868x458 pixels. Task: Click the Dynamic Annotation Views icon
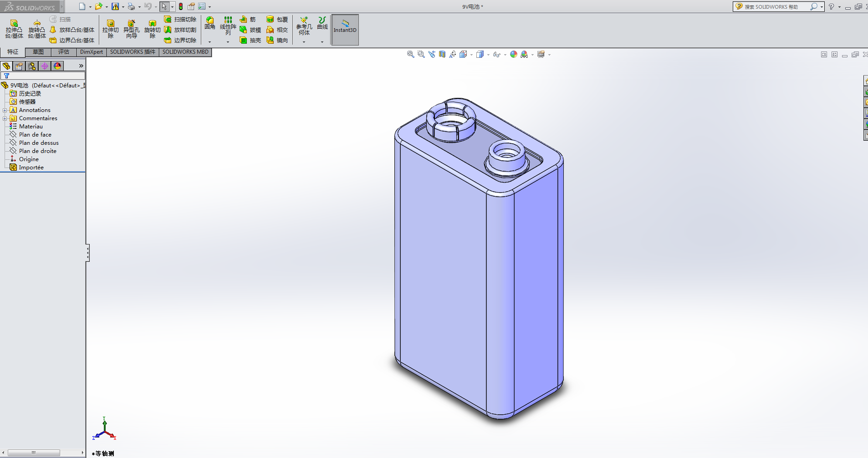pyautogui.click(x=453, y=55)
